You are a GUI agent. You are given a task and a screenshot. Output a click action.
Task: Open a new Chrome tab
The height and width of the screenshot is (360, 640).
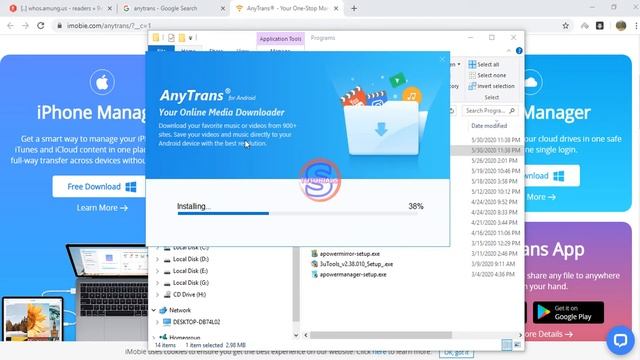pos(354,8)
